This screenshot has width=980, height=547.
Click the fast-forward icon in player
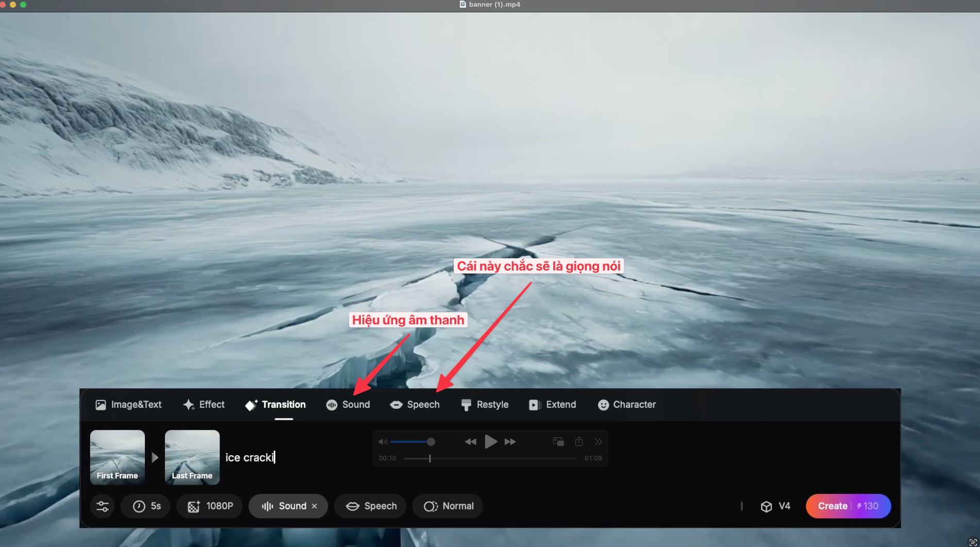[x=510, y=442]
